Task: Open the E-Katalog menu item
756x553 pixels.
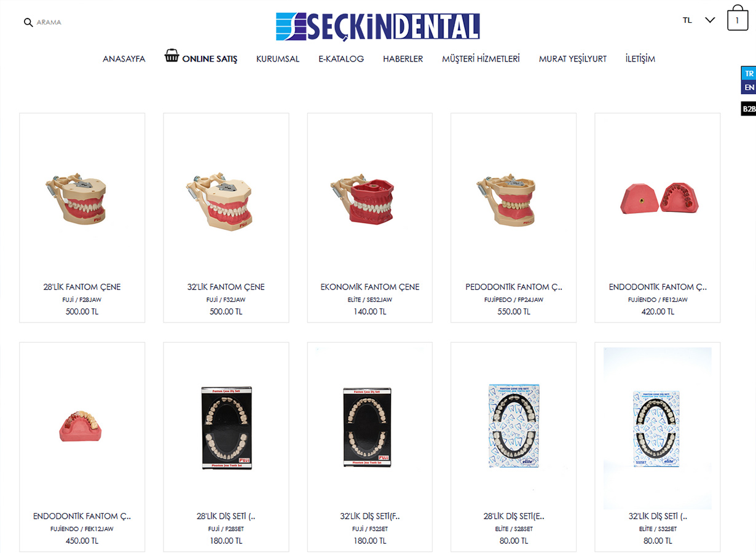Action: [341, 59]
